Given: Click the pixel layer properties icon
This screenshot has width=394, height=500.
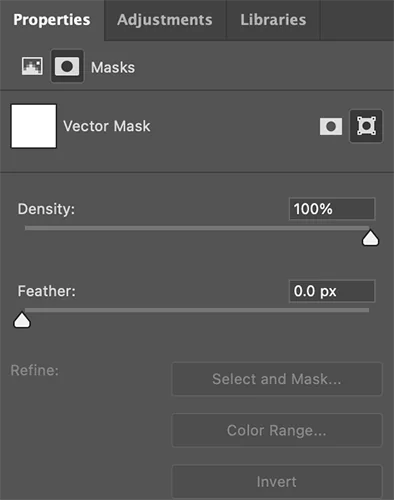Looking at the screenshot, I should pos(32,66).
